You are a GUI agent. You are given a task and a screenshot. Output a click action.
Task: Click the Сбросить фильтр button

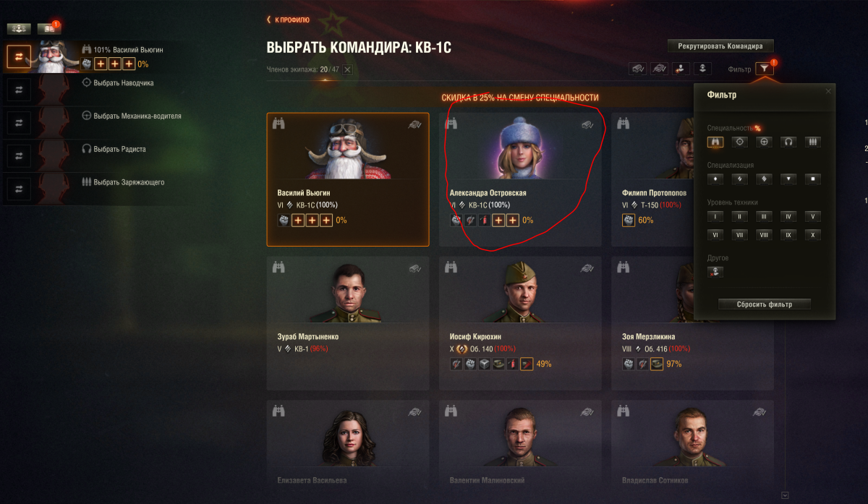pos(765,304)
